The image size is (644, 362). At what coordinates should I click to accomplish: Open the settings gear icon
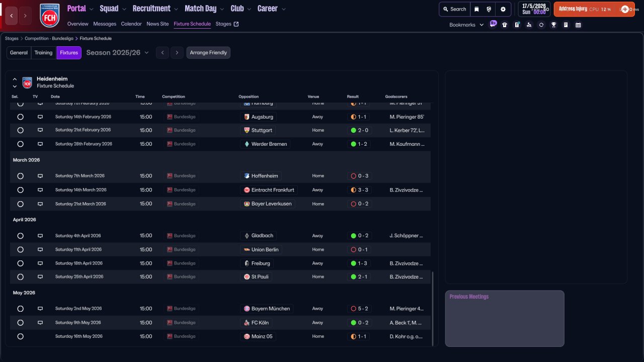[503, 9]
